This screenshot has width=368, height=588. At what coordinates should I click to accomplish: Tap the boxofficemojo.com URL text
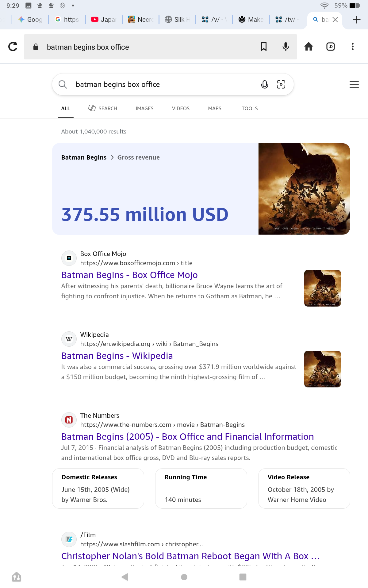pyautogui.click(x=136, y=263)
